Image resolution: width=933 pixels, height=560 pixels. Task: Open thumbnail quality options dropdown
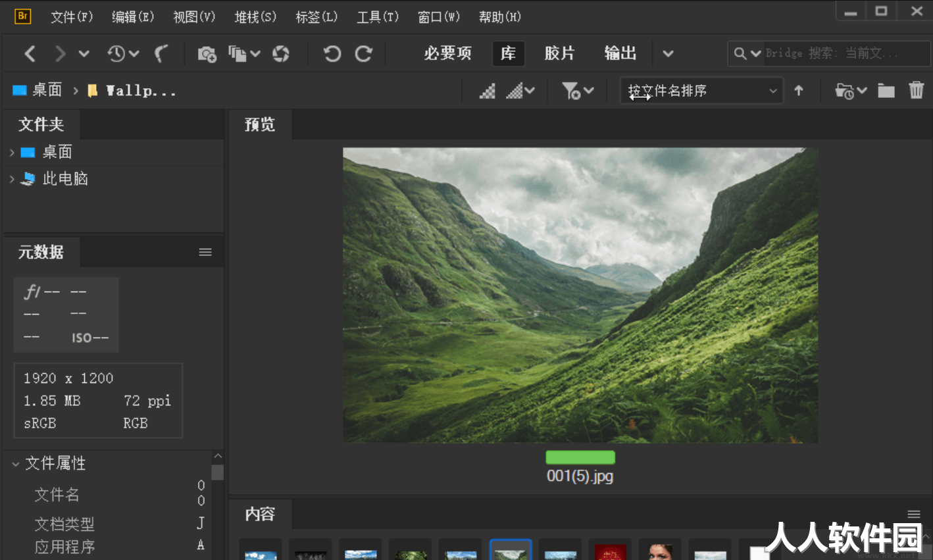520,91
